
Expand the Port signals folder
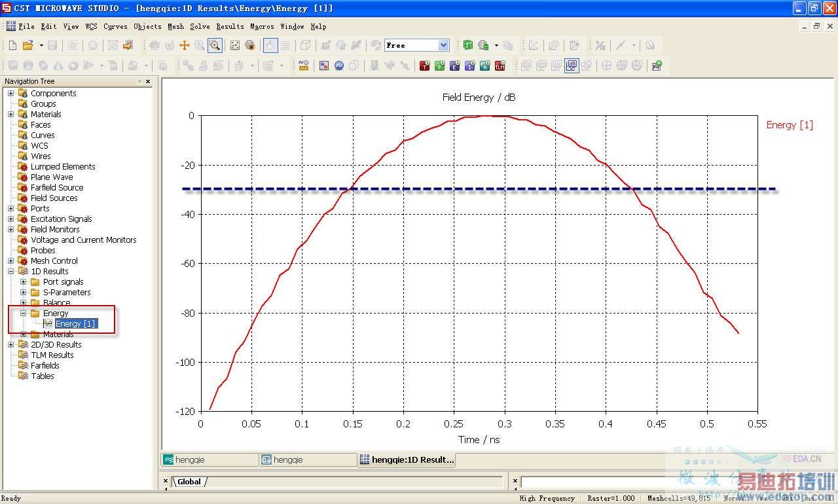(x=23, y=281)
